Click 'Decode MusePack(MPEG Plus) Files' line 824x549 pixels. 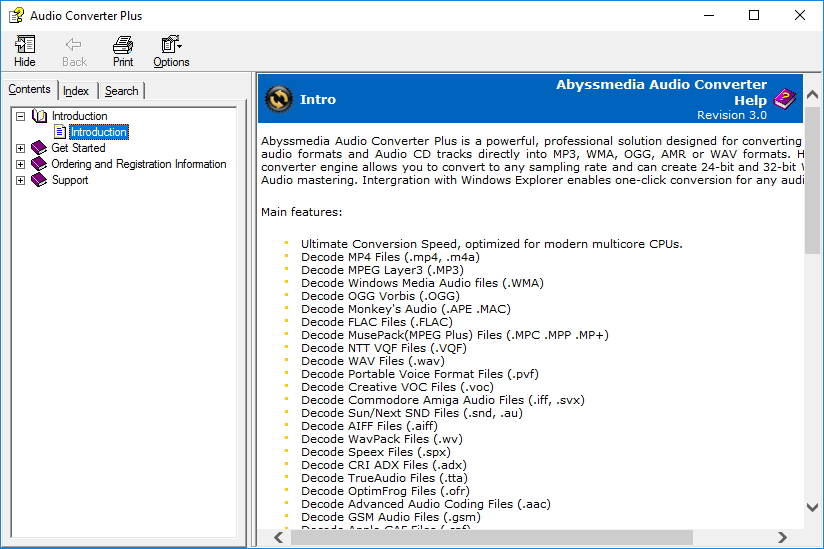pyautogui.click(x=455, y=335)
